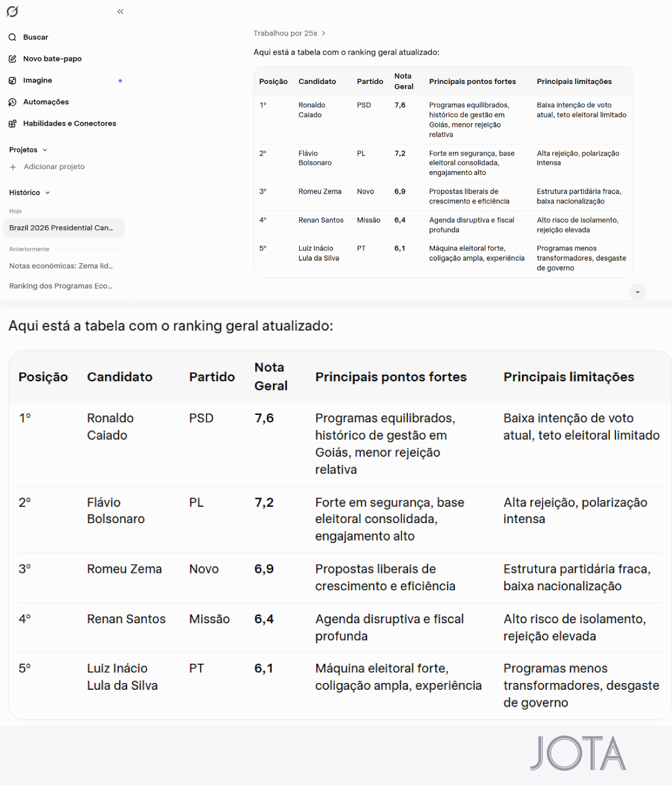Click the blue notification dot beside Imagine
The width and height of the screenshot is (672, 785).
pyautogui.click(x=120, y=81)
